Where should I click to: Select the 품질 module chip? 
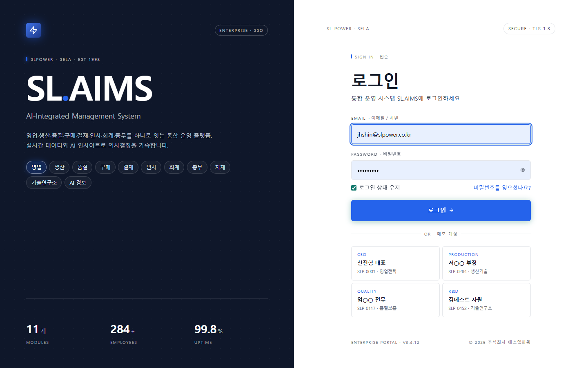click(82, 167)
